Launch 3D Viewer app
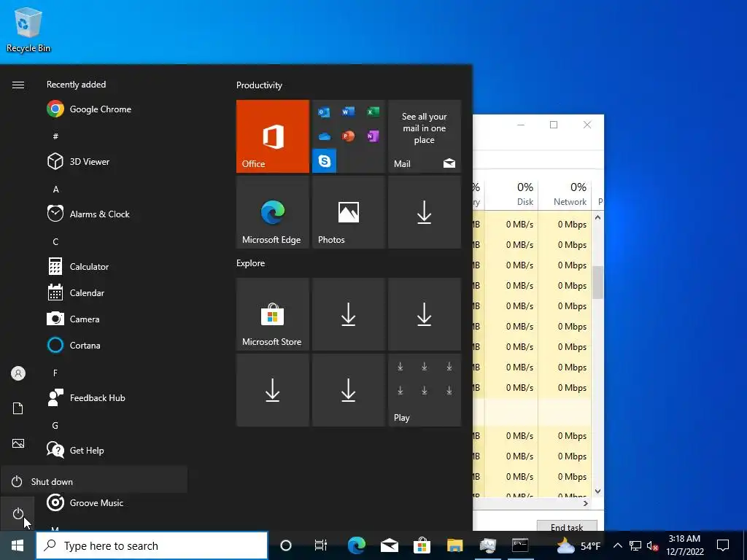 tap(78, 161)
